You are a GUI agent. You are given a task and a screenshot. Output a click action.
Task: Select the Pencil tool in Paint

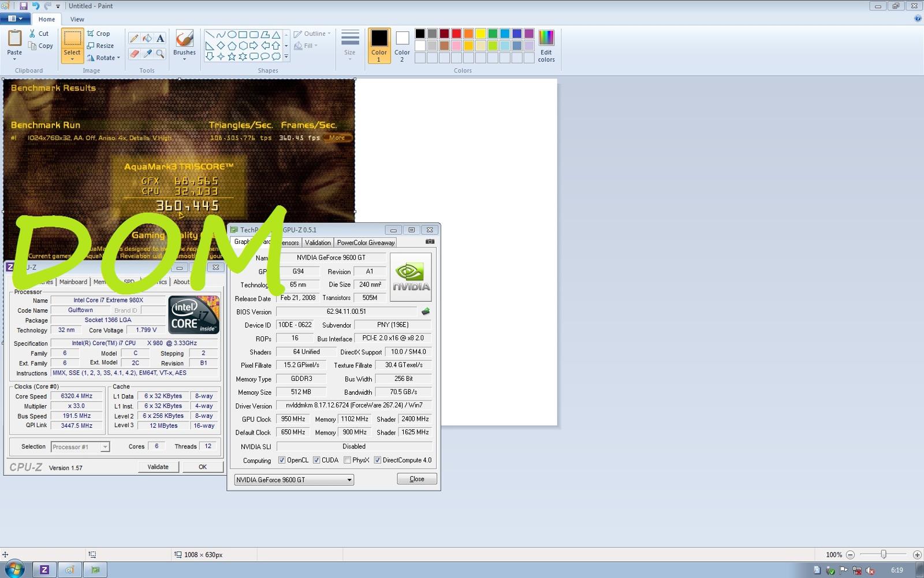coord(134,38)
